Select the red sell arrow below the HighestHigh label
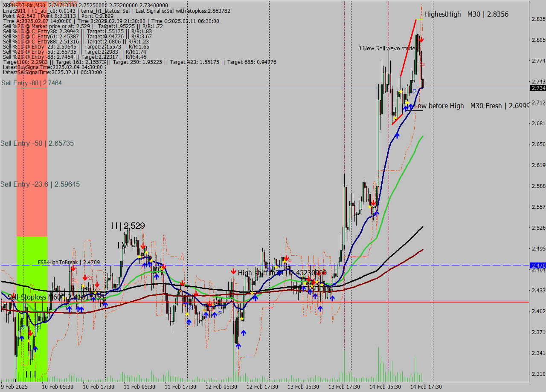The image size is (546, 392). coord(421,39)
